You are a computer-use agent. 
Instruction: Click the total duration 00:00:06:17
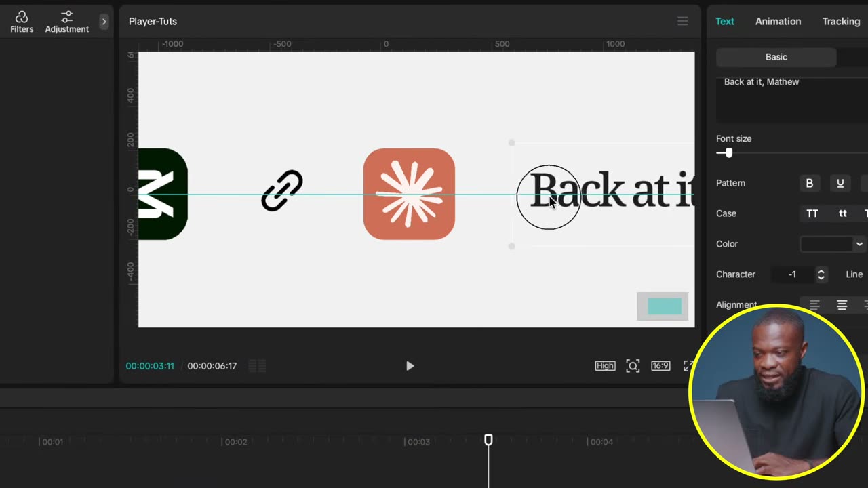point(212,366)
